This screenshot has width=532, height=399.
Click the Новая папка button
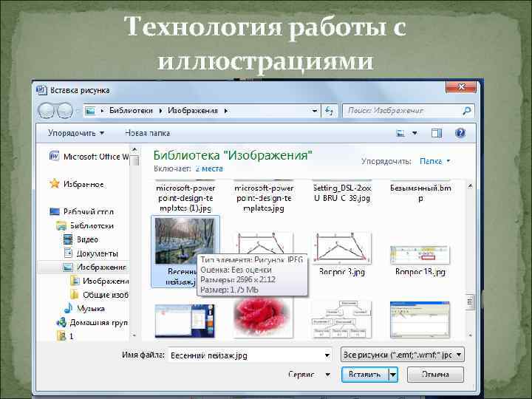pyautogui.click(x=147, y=133)
